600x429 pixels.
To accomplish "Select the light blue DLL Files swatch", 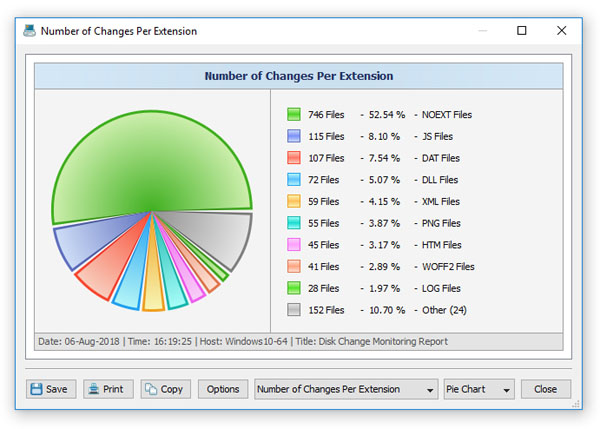I will click(294, 180).
